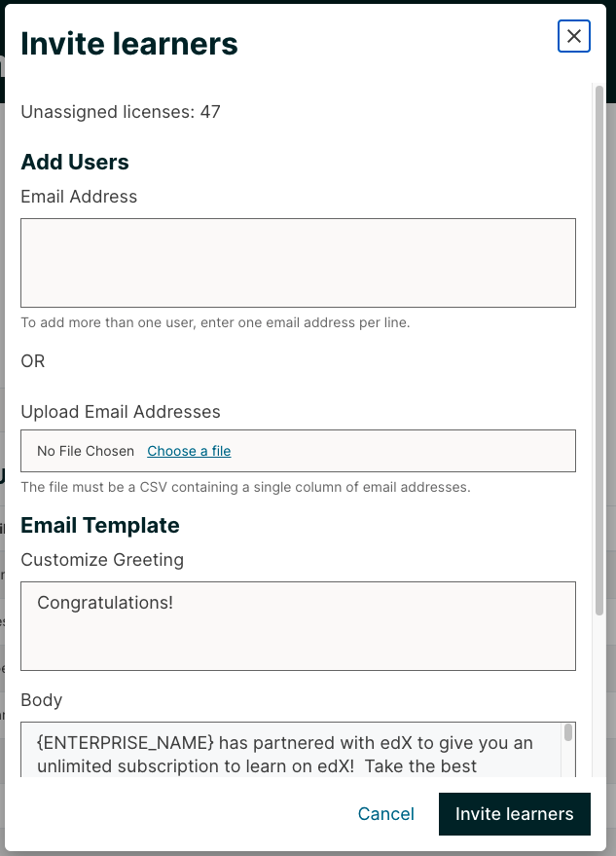Close the Invite learners dialog
The width and height of the screenshot is (616, 856).
click(x=573, y=36)
